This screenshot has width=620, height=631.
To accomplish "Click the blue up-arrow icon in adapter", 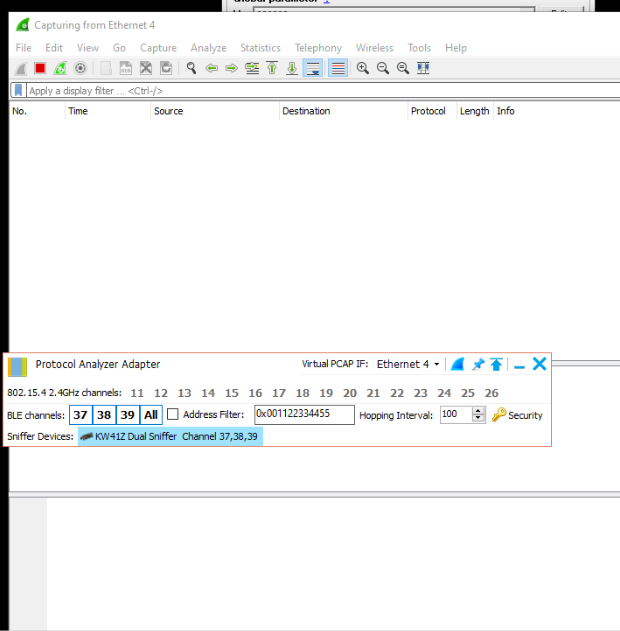I will 496,364.
